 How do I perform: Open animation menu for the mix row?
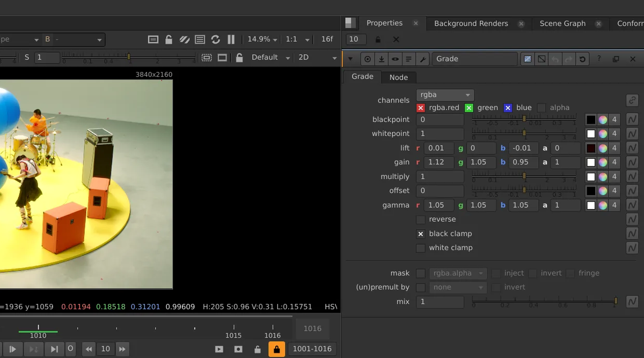tap(632, 302)
